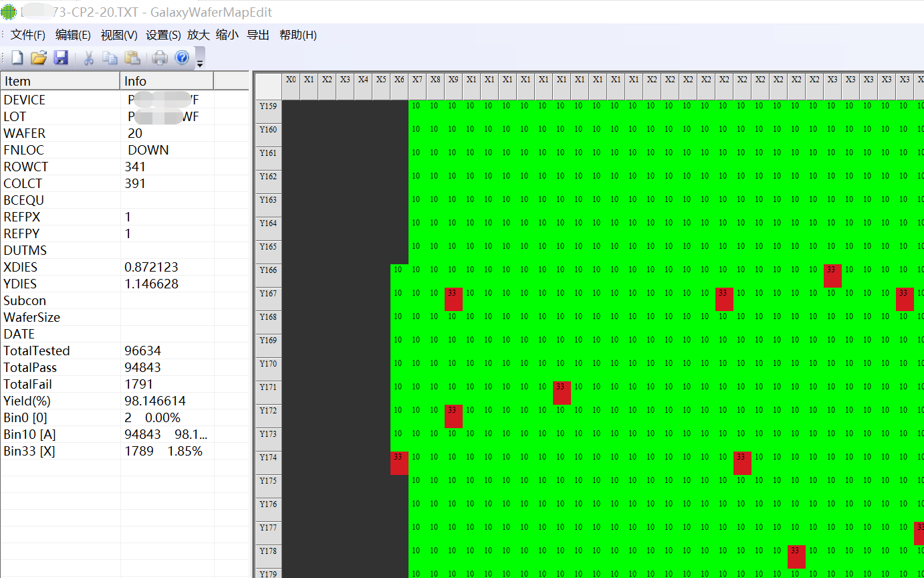The image size is (924, 578).
Task: Open the 设置(S) menu
Action: click(162, 35)
